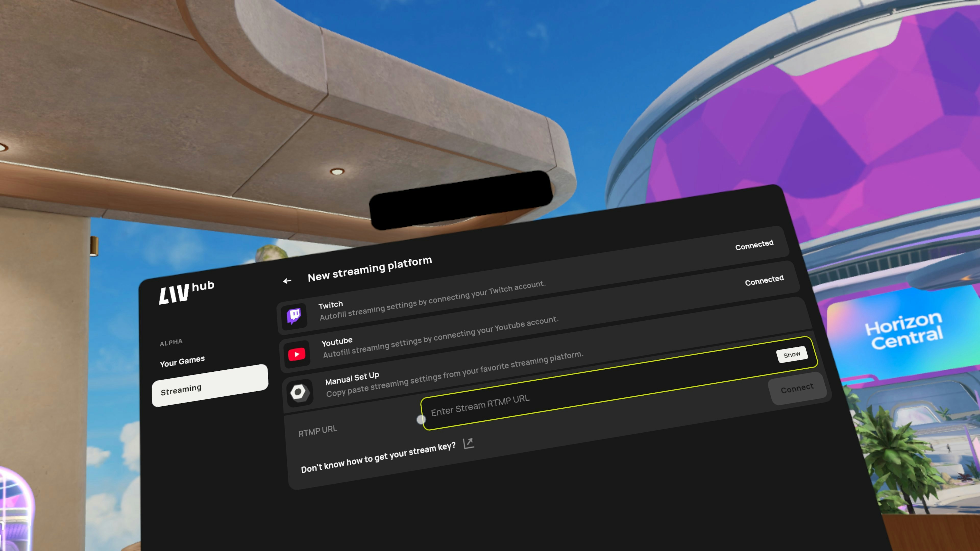This screenshot has width=980, height=551.
Task: Click the Manual Set Up hex nut icon
Action: coord(299,392)
